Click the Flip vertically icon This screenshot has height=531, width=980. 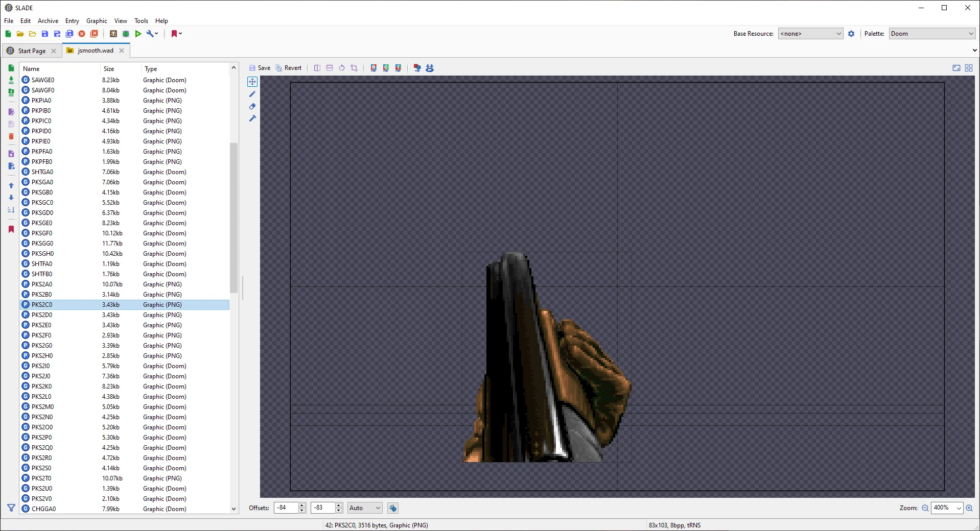point(330,68)
